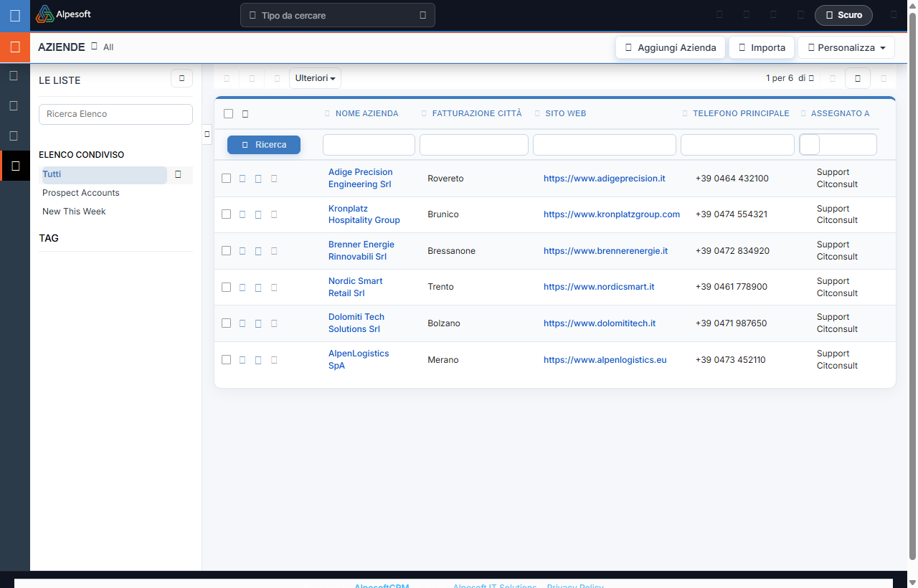Screen dimensions: 918x588
Task: Click the icon next to the header select-all checkbox
Action: tap(245, 113)
